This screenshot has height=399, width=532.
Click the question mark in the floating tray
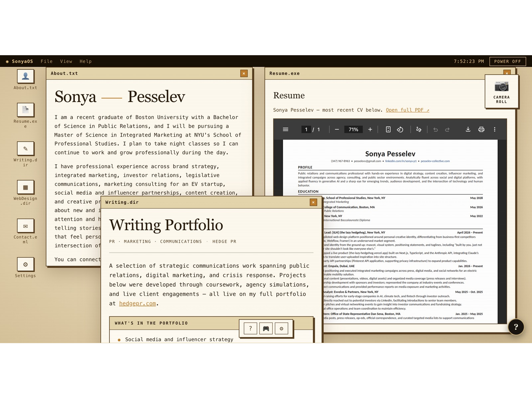point(250,329)
